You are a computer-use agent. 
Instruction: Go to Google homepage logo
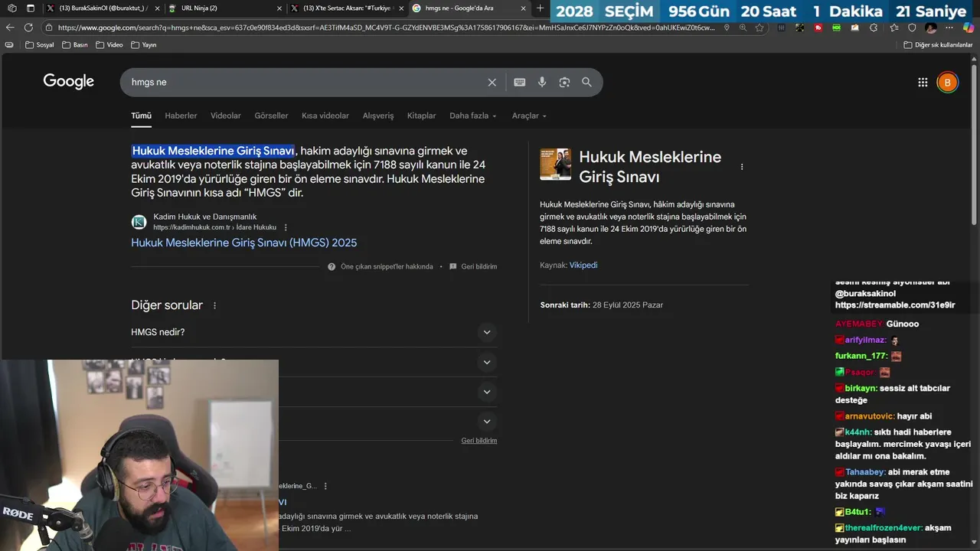[68, 82]
